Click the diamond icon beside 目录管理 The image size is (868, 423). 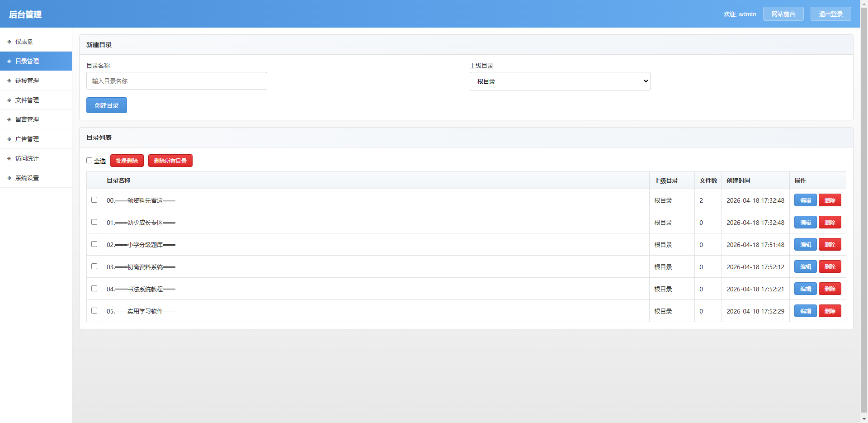coord(9,62)
